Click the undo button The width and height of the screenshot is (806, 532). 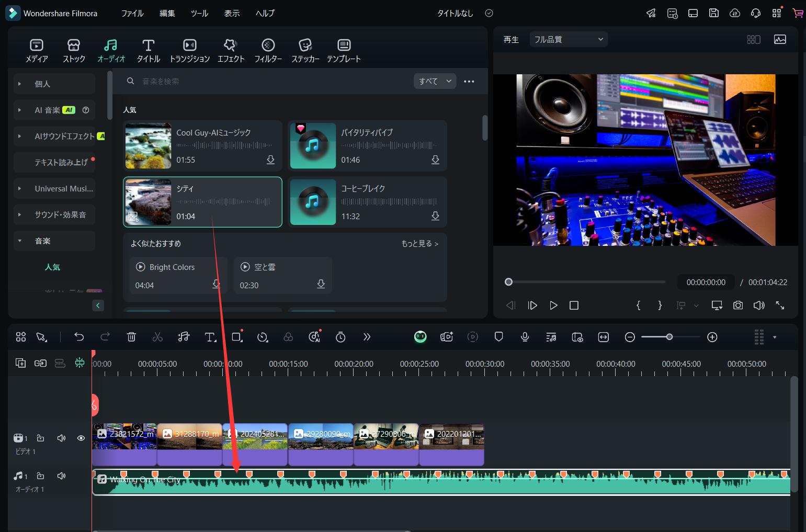[x=79, y=337]
